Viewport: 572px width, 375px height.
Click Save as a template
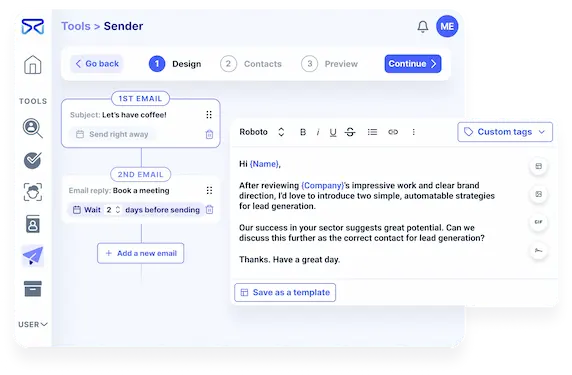(285, 293)
